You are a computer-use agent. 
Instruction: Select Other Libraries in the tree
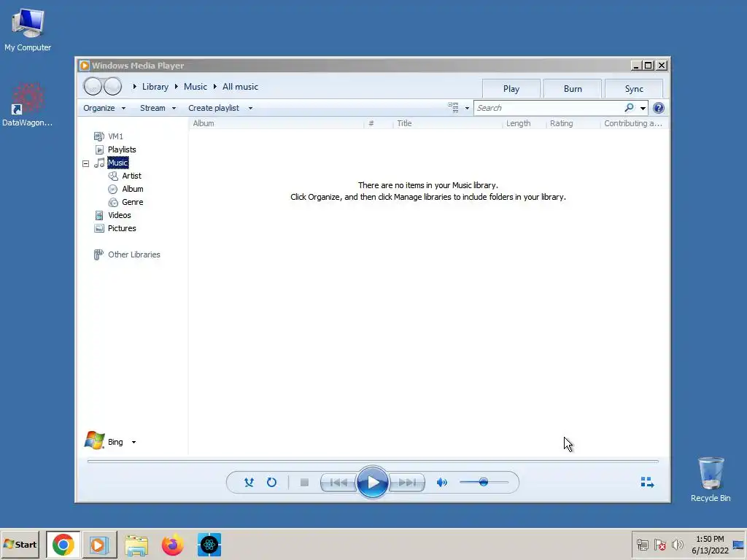point(134,254)
